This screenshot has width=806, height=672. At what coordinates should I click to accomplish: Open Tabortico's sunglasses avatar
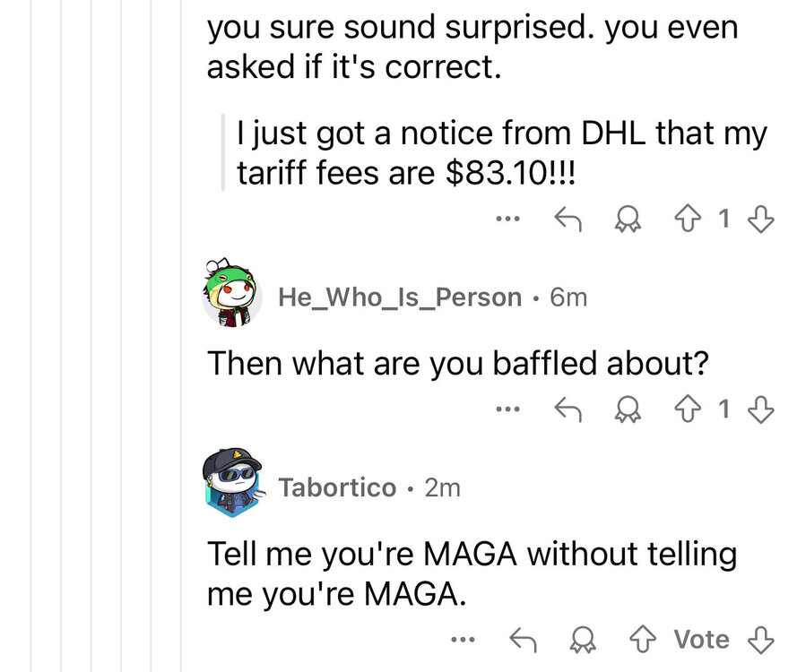pyautogui.click(x=231, y=485)
